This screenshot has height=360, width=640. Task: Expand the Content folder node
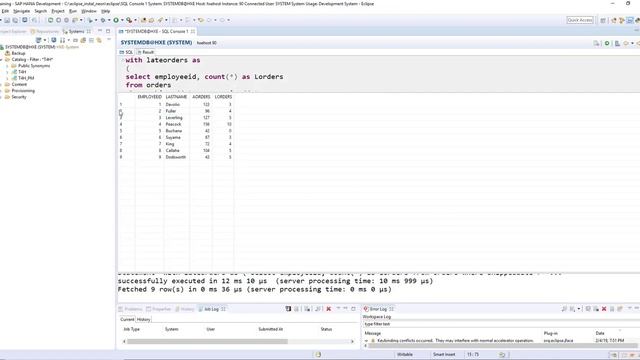1,84
